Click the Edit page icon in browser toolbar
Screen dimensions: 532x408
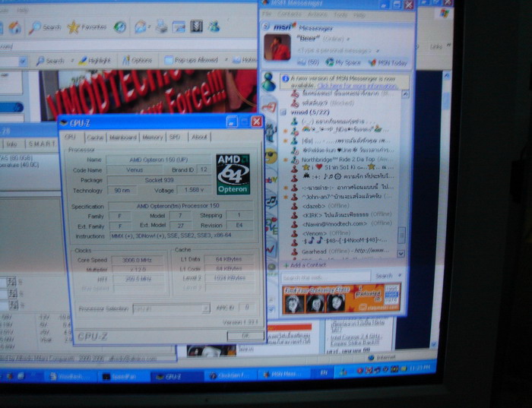[x=179, y=27]
